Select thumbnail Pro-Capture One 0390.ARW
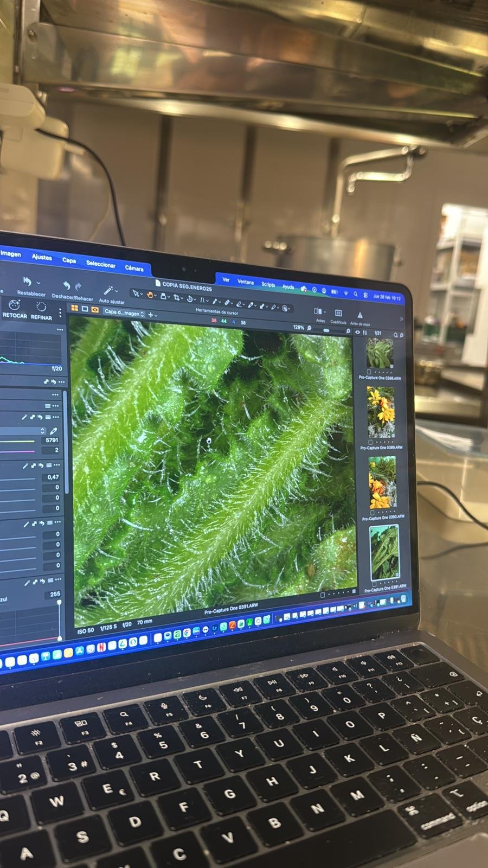 tap(382, 482)
